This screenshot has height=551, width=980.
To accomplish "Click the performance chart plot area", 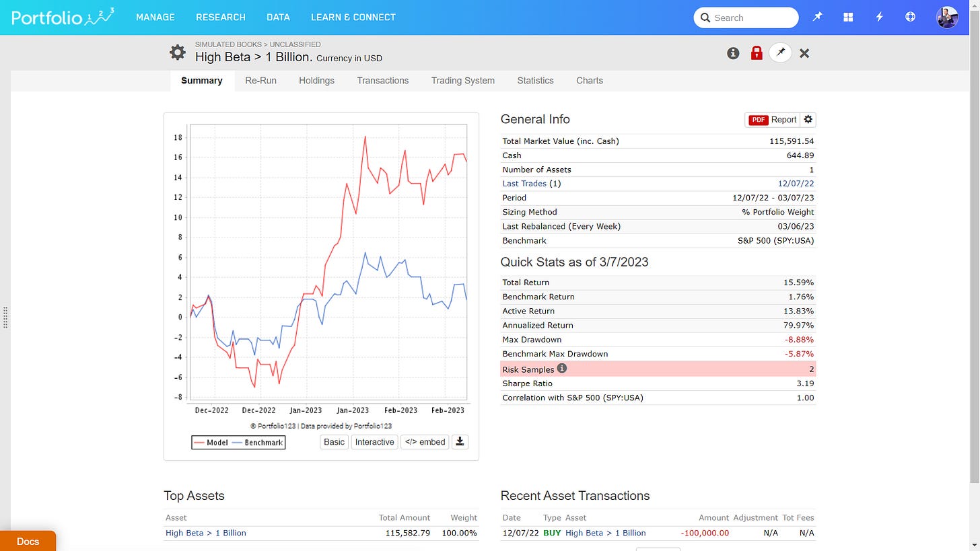I will [328, 262].
